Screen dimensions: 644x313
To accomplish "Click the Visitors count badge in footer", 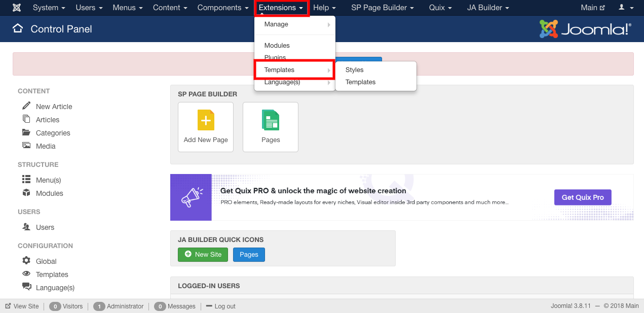I will click(55, 306).
